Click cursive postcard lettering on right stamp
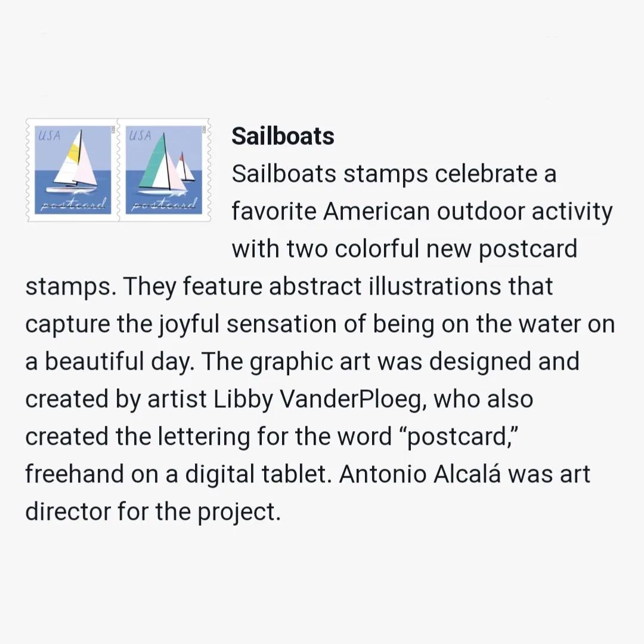Screen dimensions: 644x644 click(x=165, y=206)
